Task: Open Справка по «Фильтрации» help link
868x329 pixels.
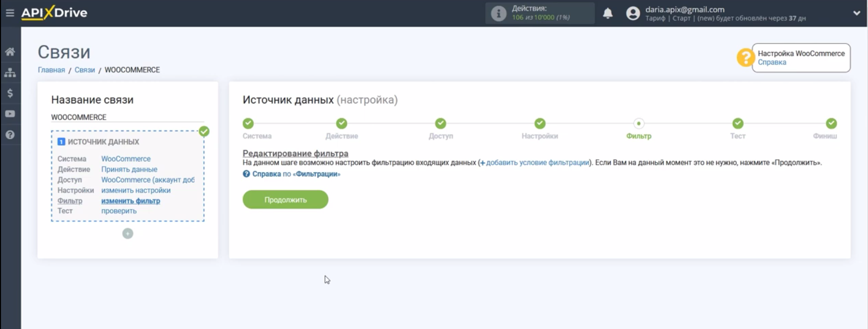Action: click(x=292, y=174)
